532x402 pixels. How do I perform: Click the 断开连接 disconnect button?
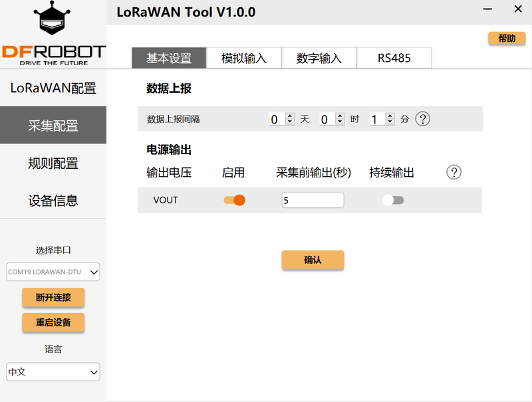click(53, 297)
